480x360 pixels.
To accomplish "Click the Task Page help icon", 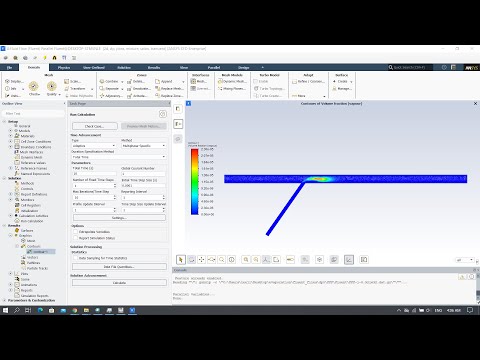I will 163,114.
